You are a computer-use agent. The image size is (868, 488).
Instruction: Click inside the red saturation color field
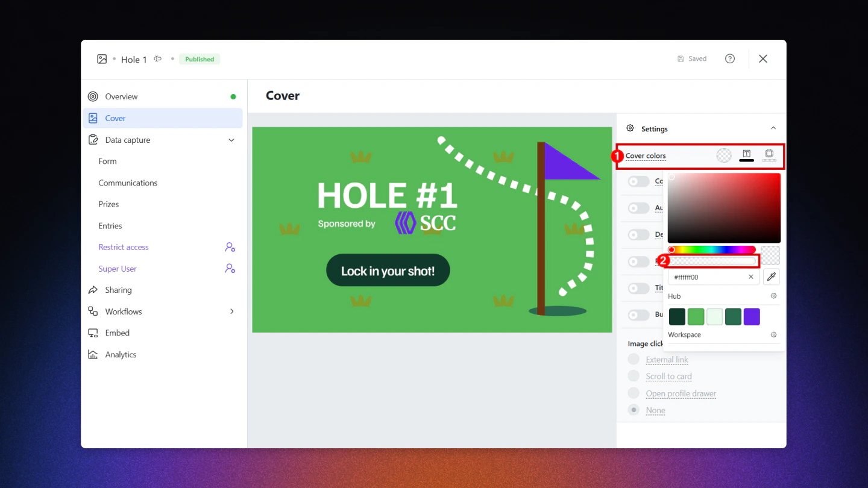(724, 208)
